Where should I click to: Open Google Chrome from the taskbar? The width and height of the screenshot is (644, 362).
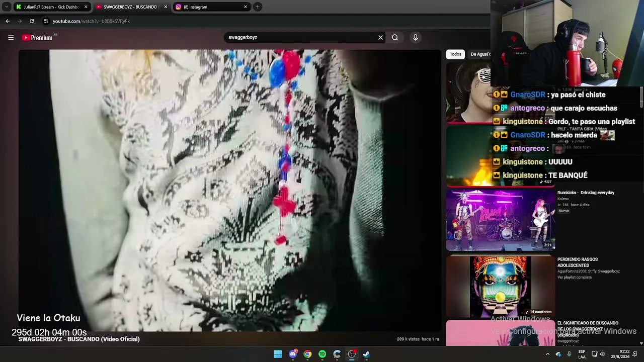(307, 354)
